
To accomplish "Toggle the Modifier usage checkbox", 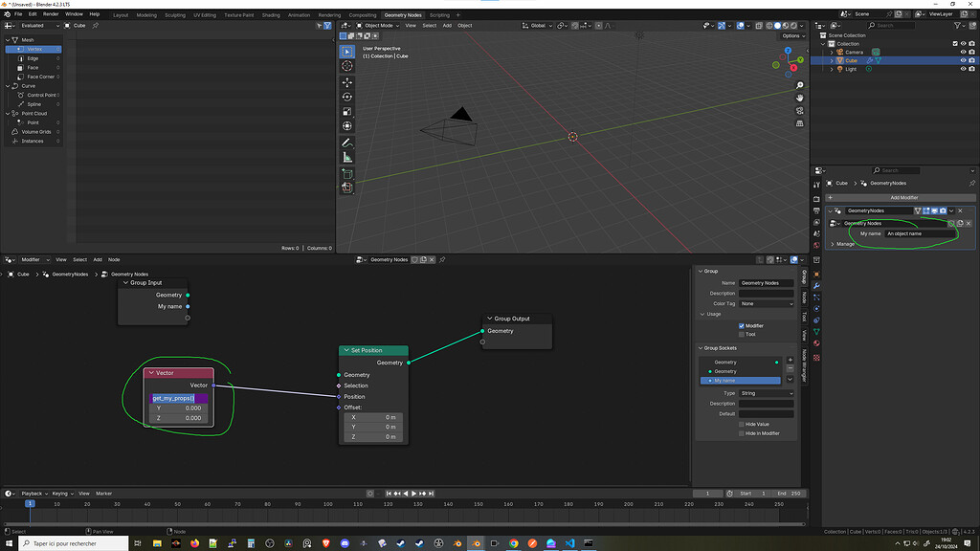I will pyautogui.click(x=742, y=326).
